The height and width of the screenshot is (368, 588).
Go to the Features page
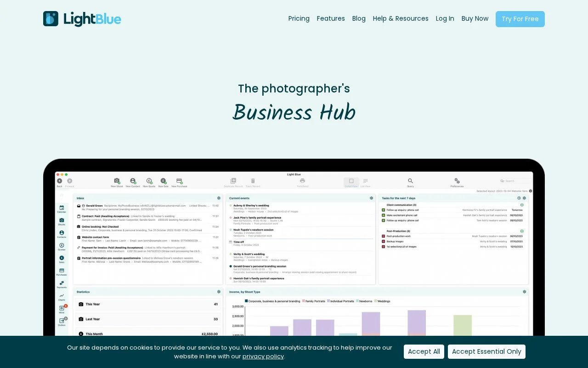[x=331, y=19]
